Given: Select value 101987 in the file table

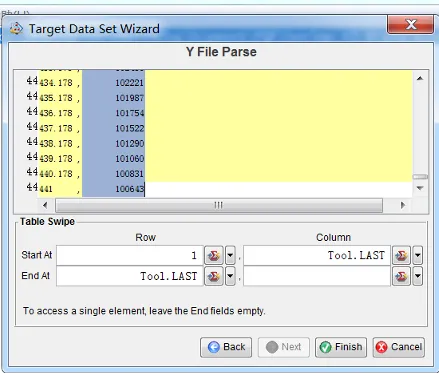Looking at the screenshot, I should tap(130, 98).
